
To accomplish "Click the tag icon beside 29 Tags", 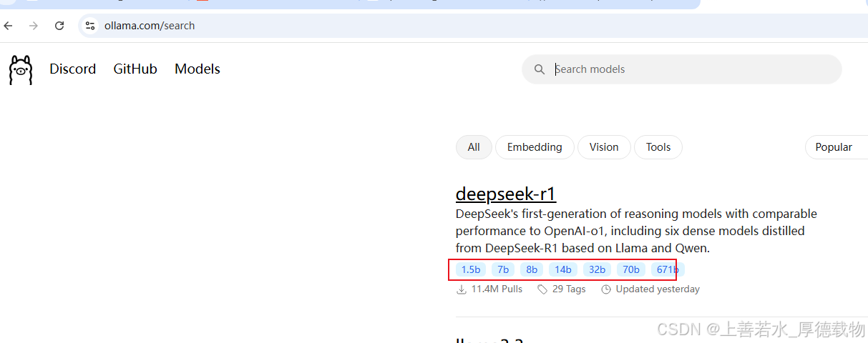I will pos(543,289).
